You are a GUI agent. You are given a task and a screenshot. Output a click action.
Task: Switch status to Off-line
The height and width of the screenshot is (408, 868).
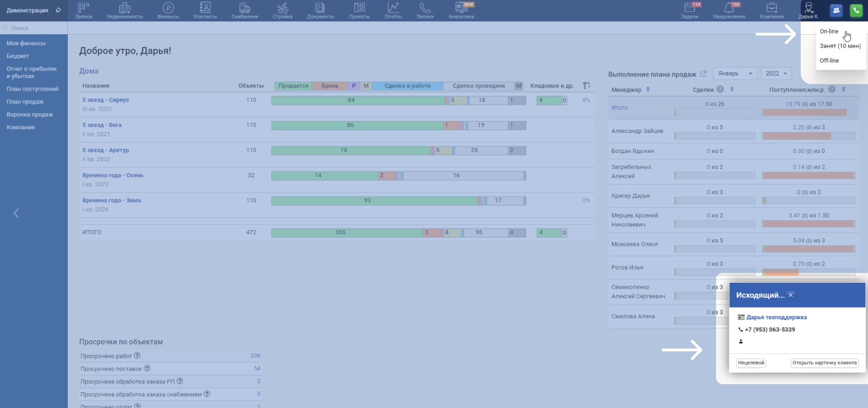pyautogui.click(x=829, y=61)
